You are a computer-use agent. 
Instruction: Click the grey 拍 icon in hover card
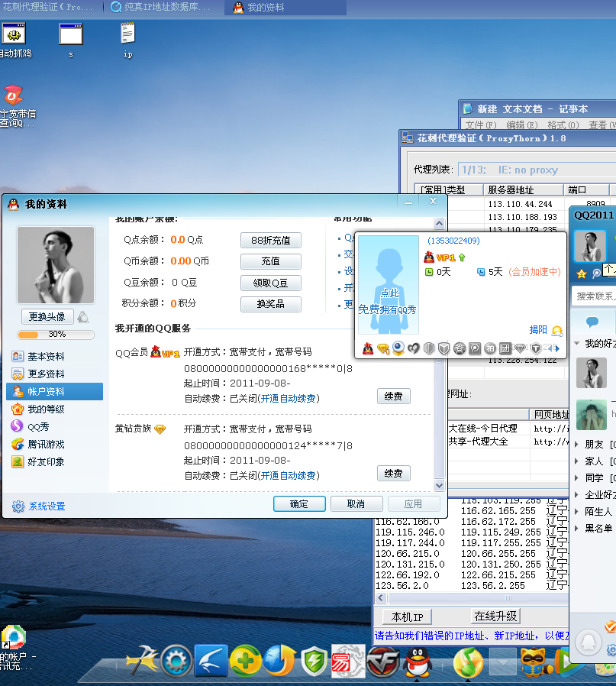[x=489, y=348]
